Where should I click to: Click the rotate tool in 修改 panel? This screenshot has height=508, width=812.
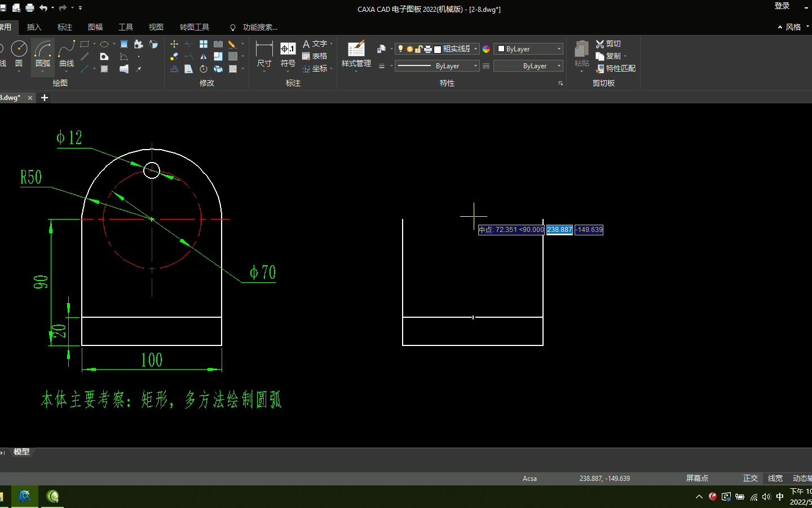(204, 69)
